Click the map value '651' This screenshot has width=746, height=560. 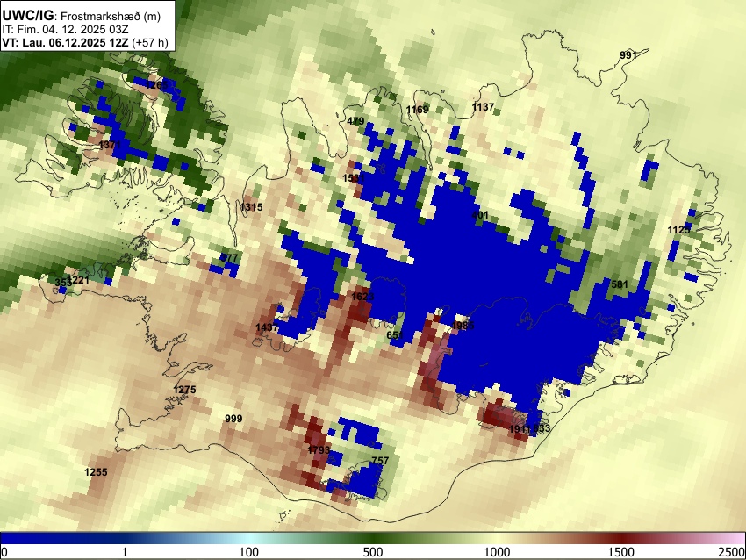click(395, 335)
